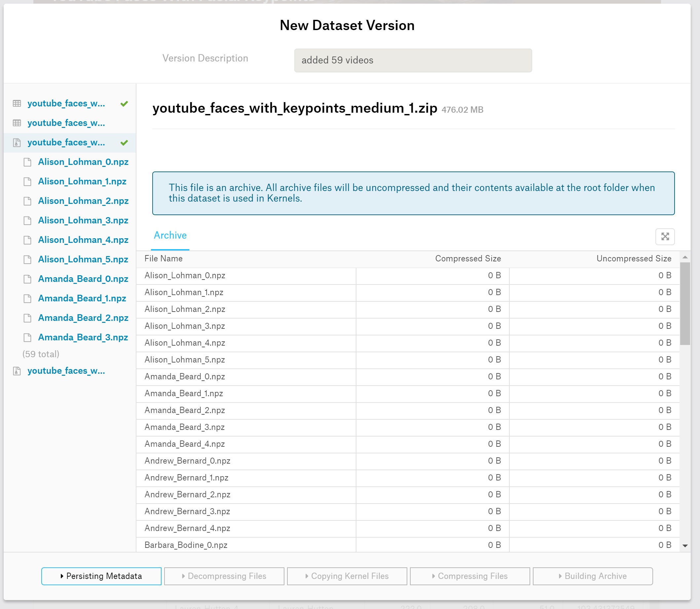Open the fullscreen expand icon above the file list
The image size is (700, 609).
coord(665,237)
